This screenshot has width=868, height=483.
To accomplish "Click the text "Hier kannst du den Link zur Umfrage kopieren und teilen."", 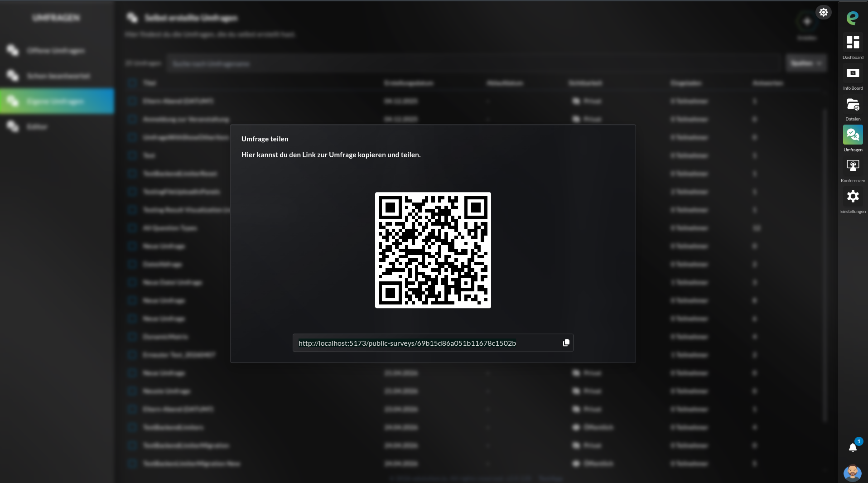I will [331, 155].
